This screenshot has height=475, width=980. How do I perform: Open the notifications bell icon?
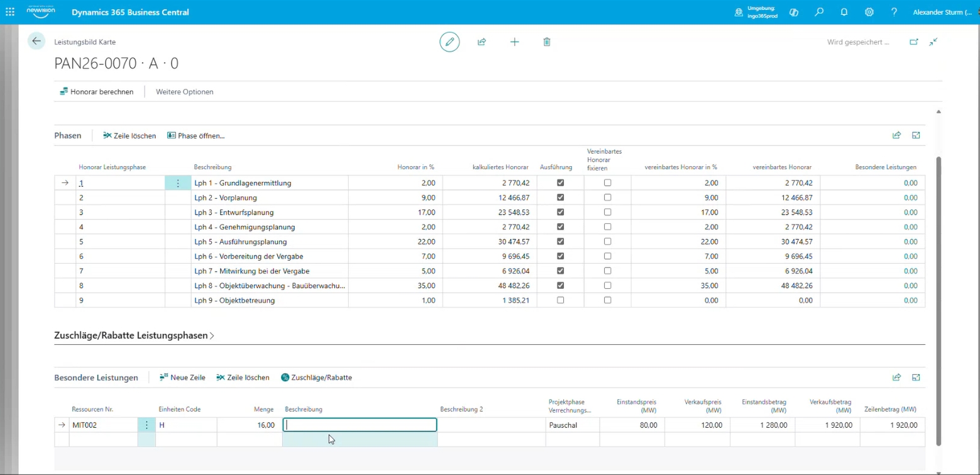(844, 12)
